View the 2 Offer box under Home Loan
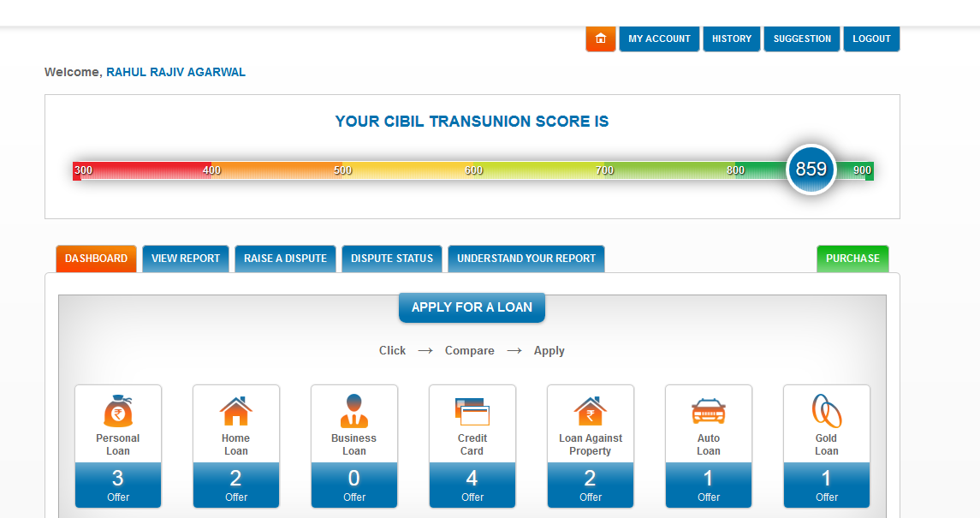 235,485
